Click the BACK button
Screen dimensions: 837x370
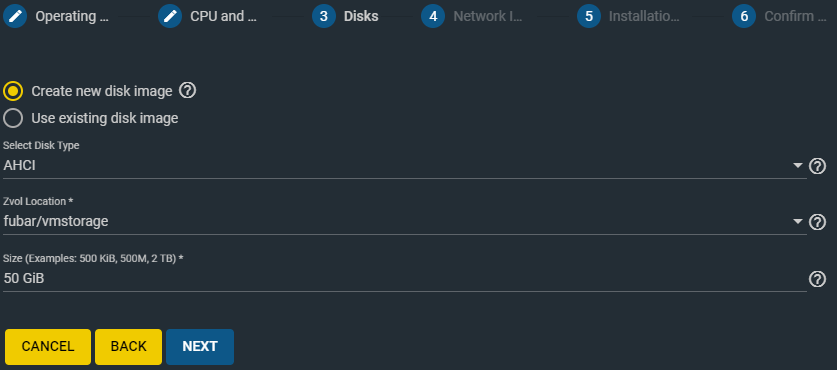click(x=128, y=347)
